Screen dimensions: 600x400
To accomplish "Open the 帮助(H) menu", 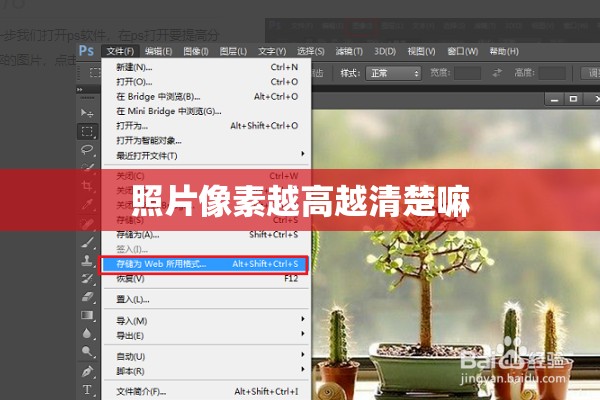I will 504,51.
